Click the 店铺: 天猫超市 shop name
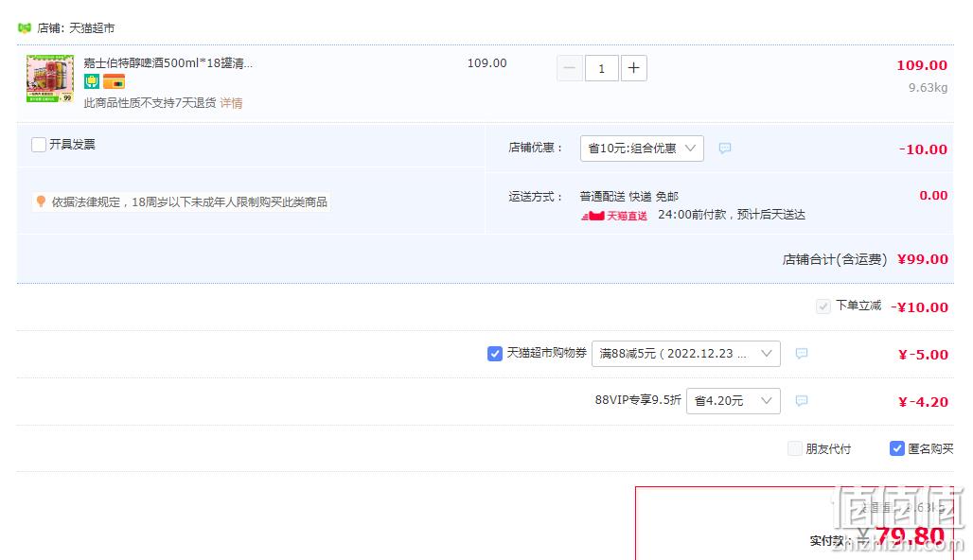Image resolution: width=973 pixels, height=560 pixels. pos(76,28)
